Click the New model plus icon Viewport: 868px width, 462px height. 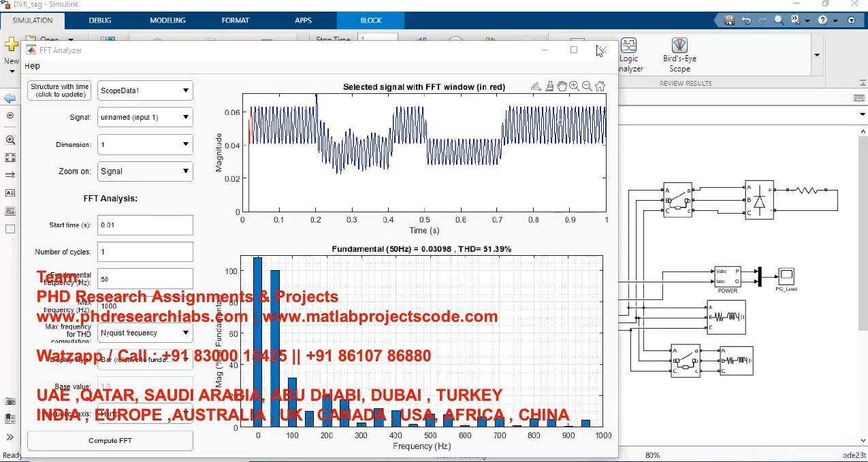[x=11, y=45]
